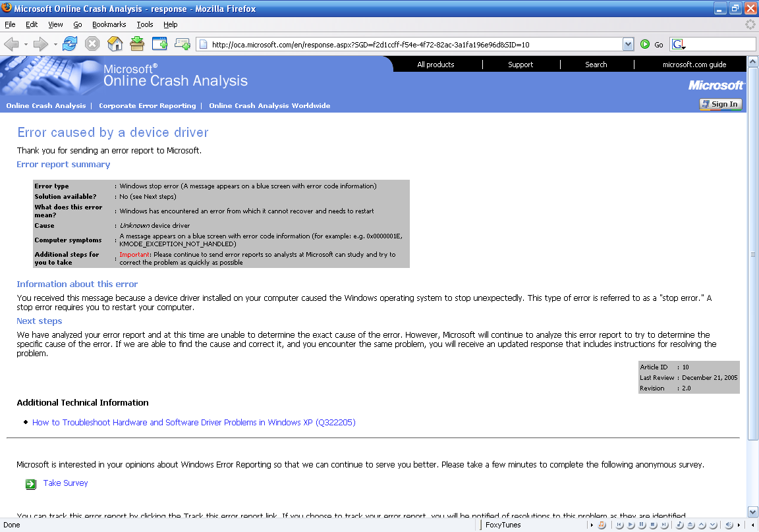Open the microsoft.com guide link
This screenshot has width=759, height=532.
click(x=694, y=65)
